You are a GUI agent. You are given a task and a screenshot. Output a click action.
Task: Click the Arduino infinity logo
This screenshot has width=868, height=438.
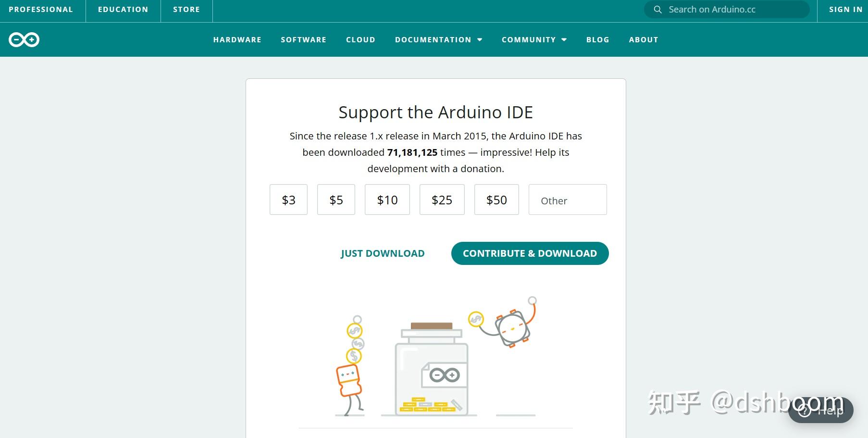point(24,39)
